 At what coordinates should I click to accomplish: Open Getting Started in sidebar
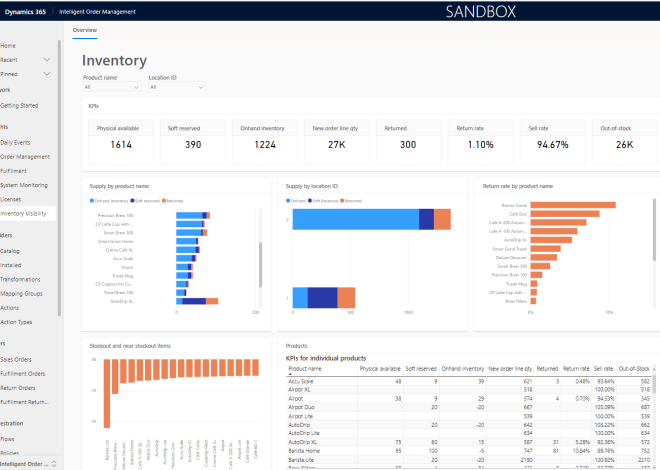[19, 106]
